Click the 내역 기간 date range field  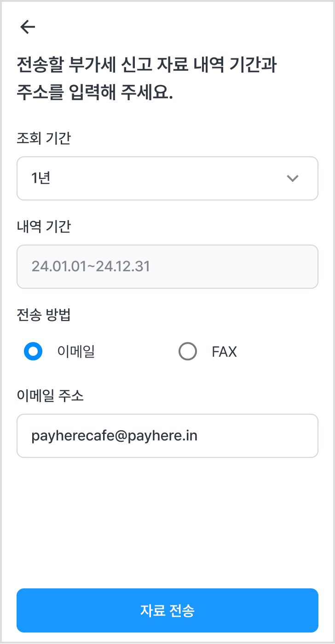pyautogui.click(x=167, y=267)
